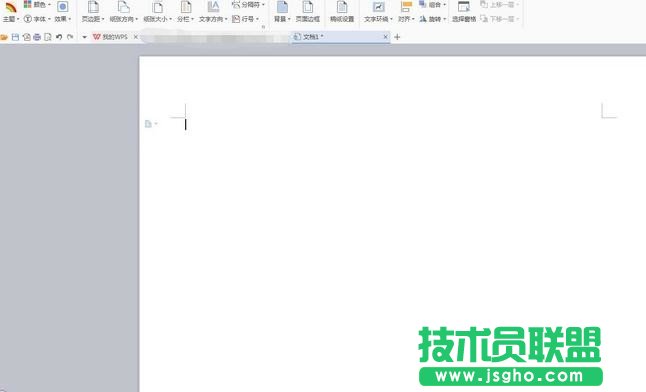Open the 选择窗格 selection pane
This screenshot has width=646, height=392.
(x=464, y=12)
